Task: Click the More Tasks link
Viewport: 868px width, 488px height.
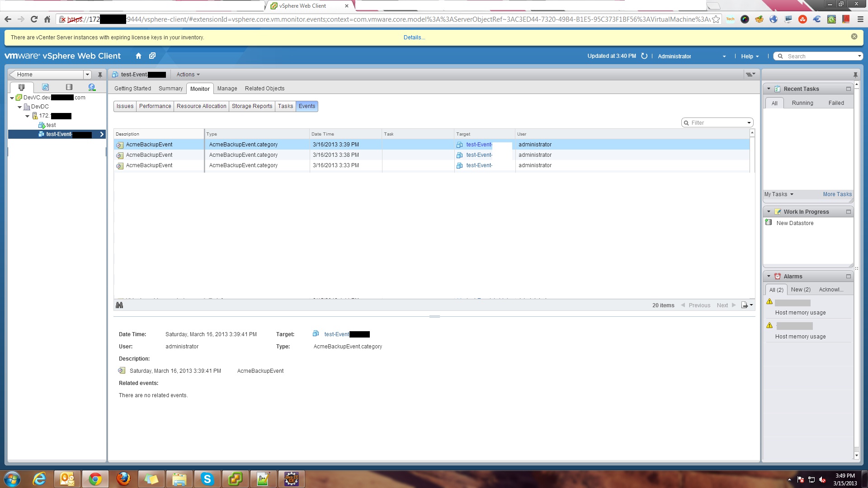Action: (x=837, y=194)
